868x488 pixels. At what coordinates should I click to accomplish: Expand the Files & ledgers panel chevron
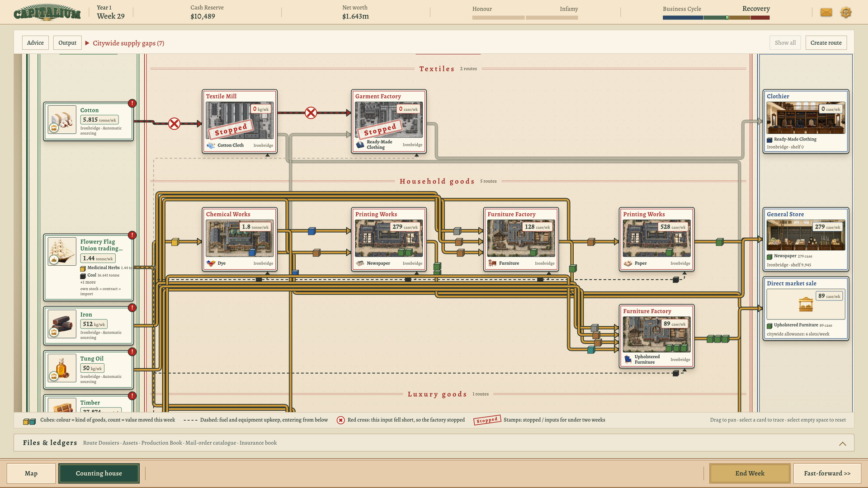[843, 443]
